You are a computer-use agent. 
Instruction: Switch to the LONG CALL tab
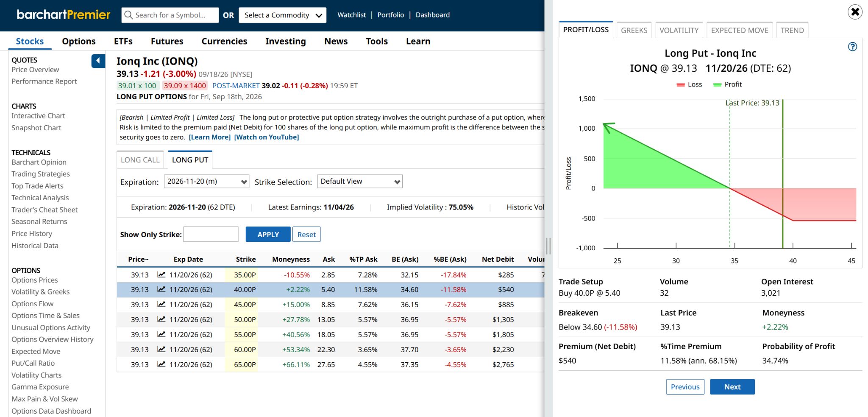click(140, 160)
